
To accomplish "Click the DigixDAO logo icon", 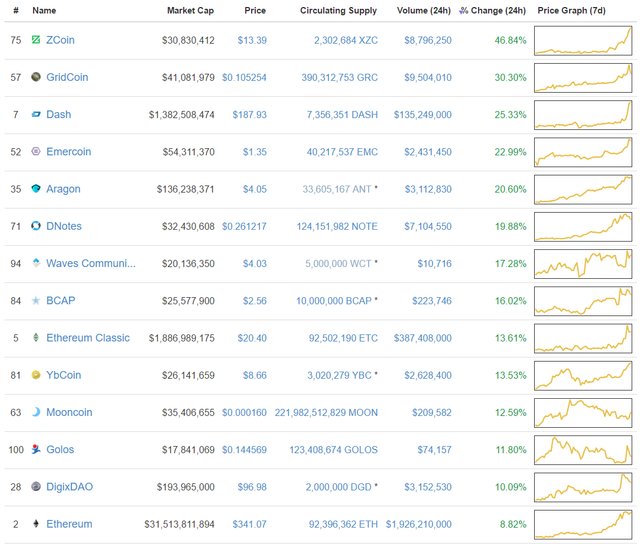I will click(36, 487).
